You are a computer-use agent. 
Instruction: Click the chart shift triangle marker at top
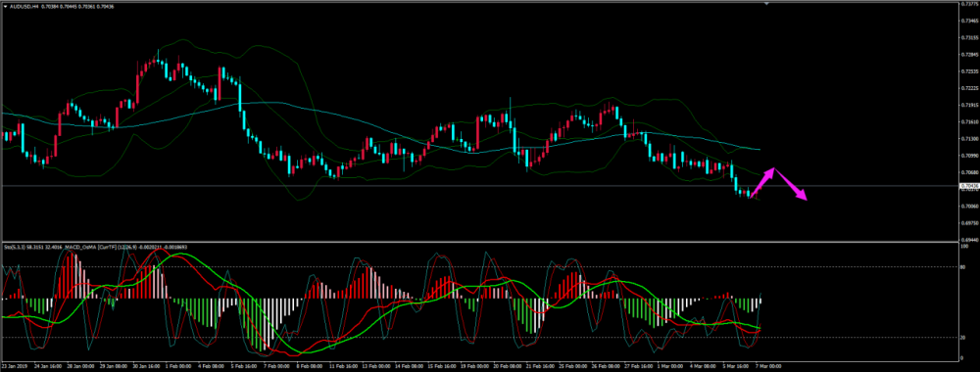tap(767, 4)
